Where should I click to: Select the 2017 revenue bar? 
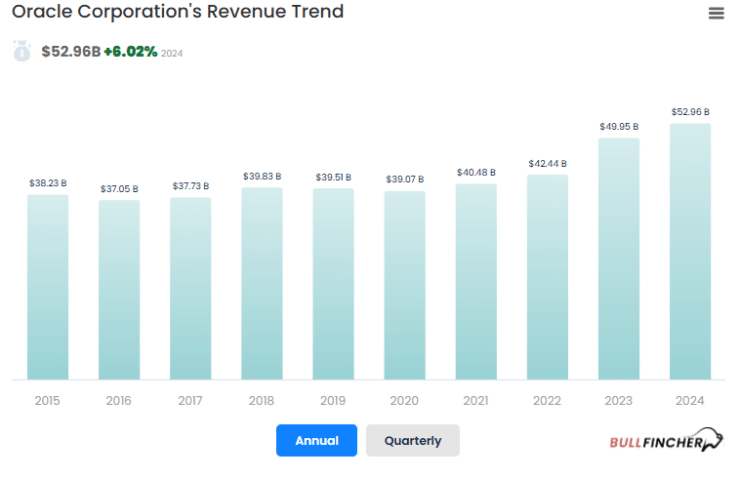(191, 288)
